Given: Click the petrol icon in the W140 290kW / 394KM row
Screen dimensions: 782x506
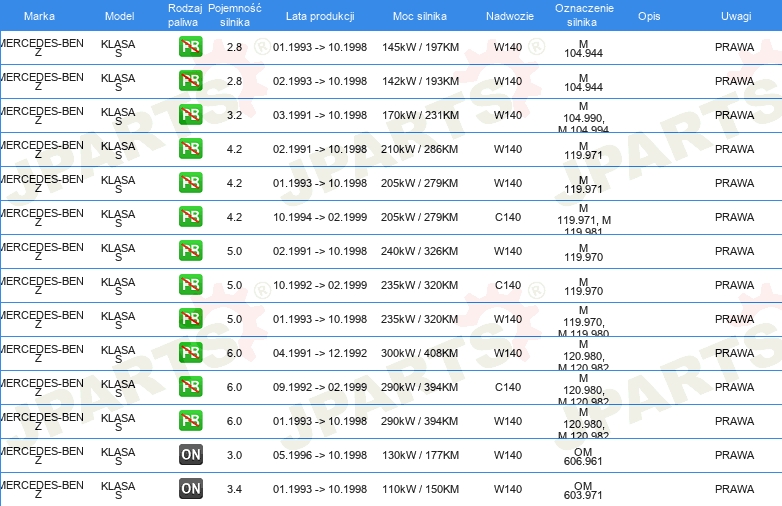Looking at the screenshot, I should (x=191, y=421).
